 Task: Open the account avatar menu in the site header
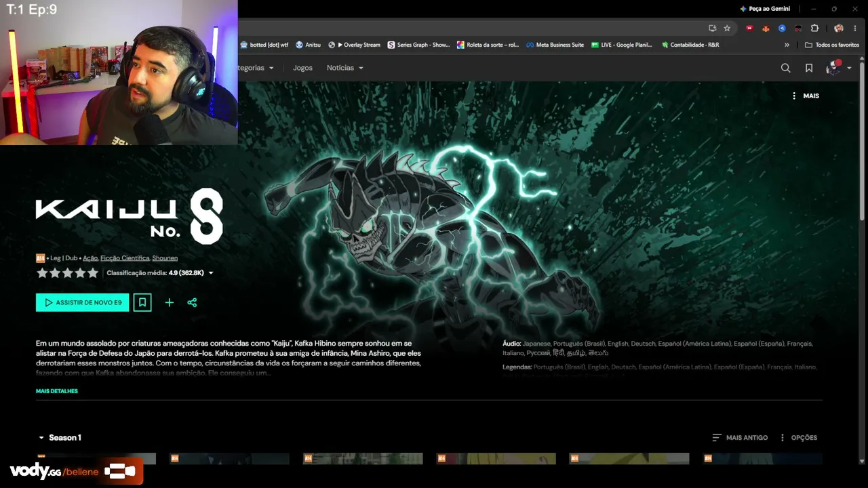coord(838,68)
